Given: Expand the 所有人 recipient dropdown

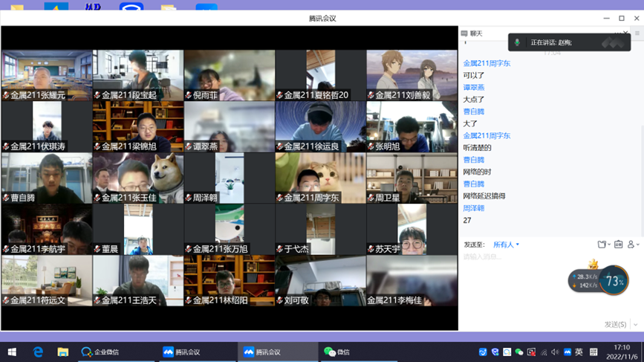Looking at the screenshot, I should 507,245.
